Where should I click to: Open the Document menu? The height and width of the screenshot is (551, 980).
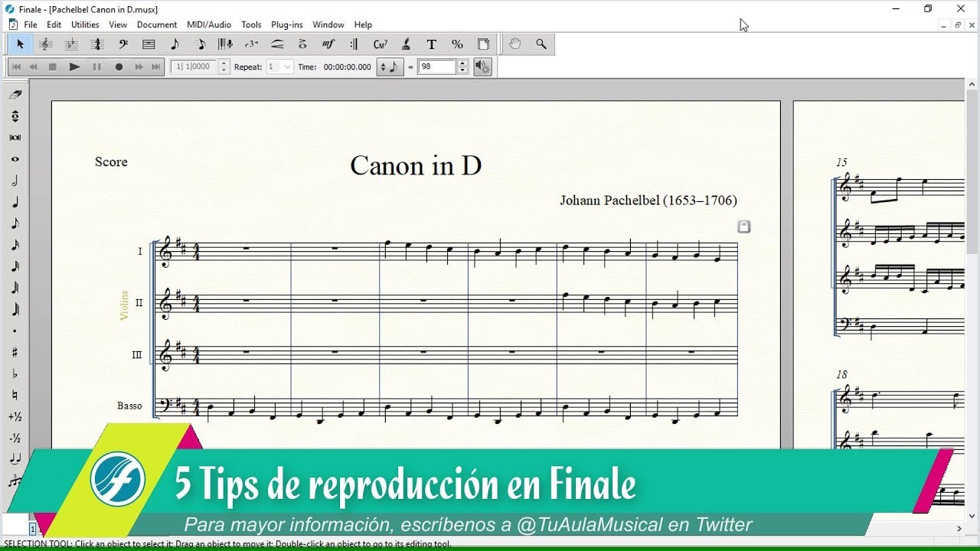pos(157,24)
